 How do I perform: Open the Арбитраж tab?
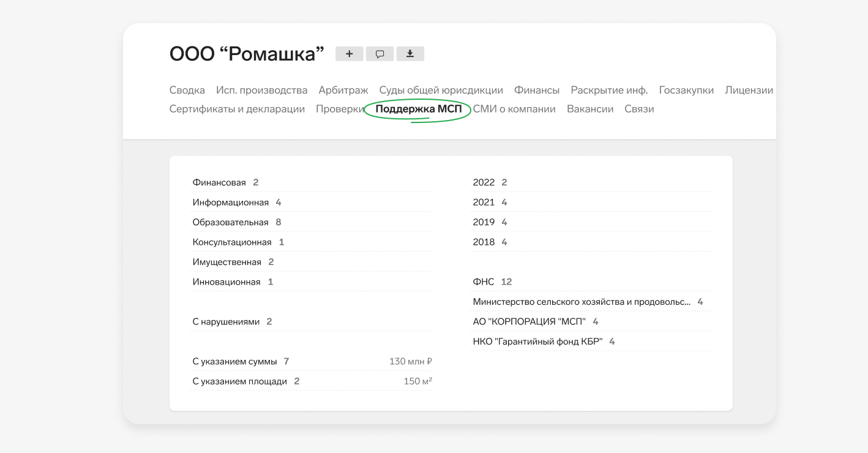click(343, 90)
